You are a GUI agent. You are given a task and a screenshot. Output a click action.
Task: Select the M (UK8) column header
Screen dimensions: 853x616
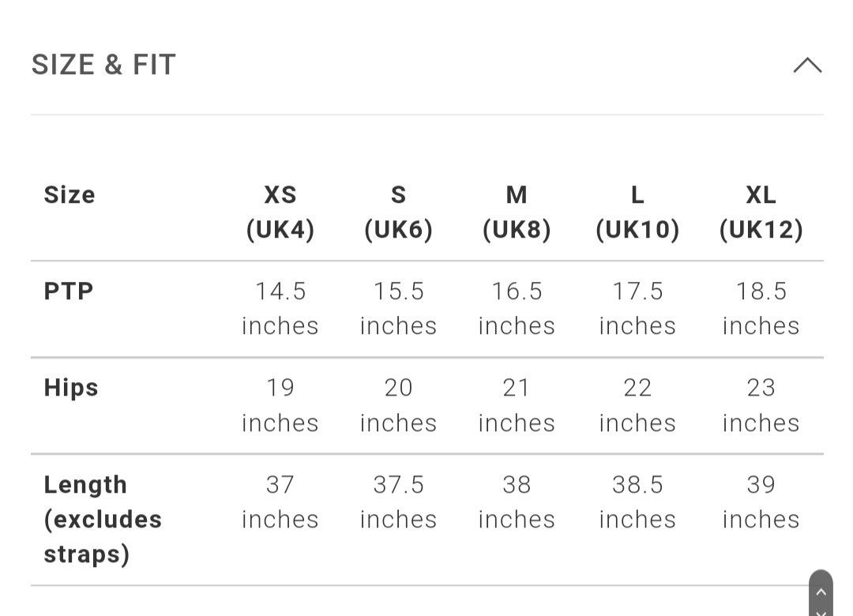point(517,212)
